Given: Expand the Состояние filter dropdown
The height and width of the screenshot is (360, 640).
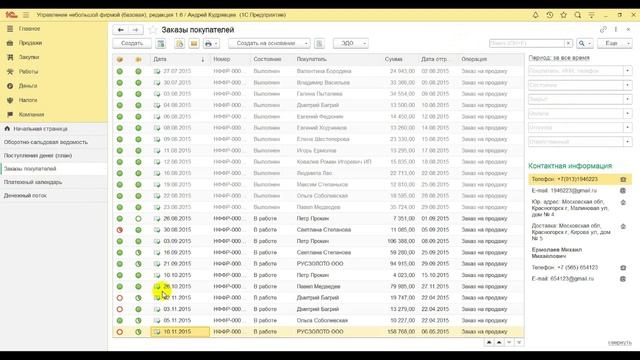Looking at the screenshot, I should [627, 85].
